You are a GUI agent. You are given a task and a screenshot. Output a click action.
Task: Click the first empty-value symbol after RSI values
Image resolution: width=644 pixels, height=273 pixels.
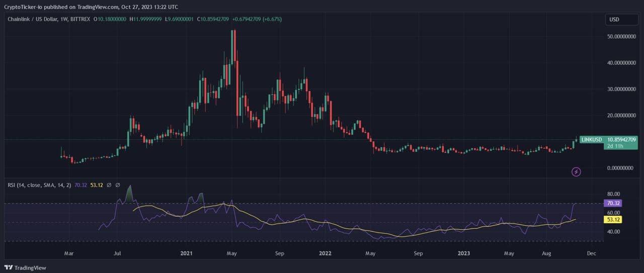click(109, 185)
